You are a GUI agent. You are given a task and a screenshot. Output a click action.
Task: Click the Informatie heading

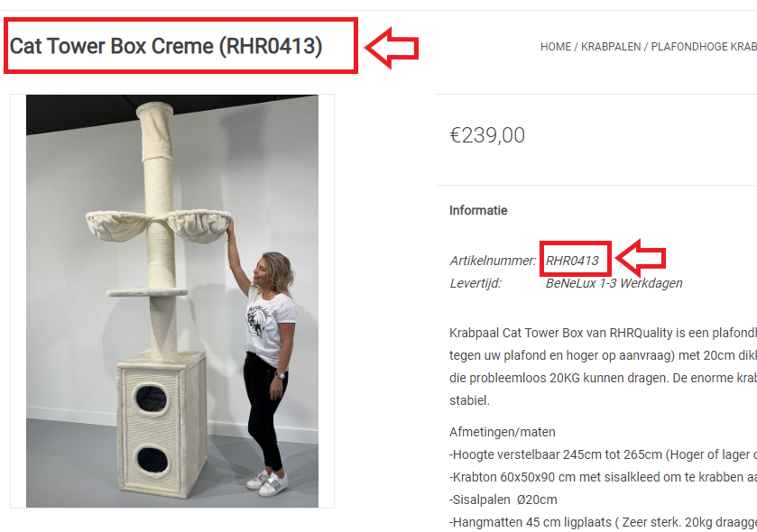(x=478, y=210)
